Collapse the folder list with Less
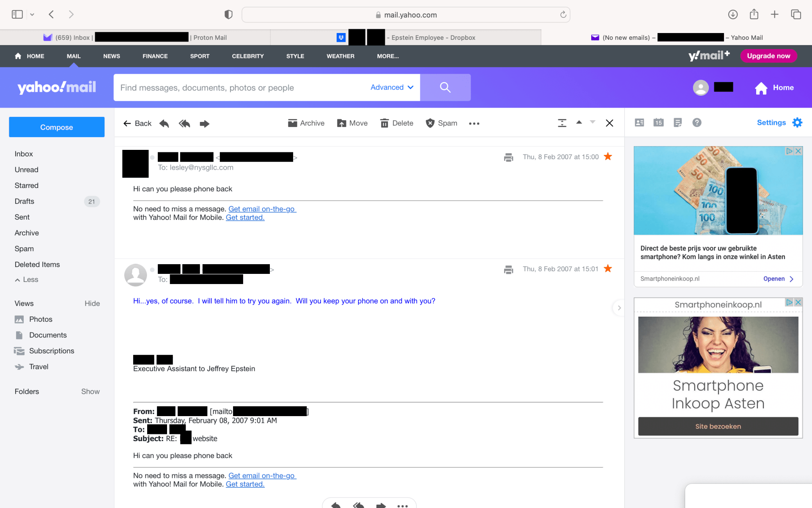812x508 pixels. [x=26, y=280]
